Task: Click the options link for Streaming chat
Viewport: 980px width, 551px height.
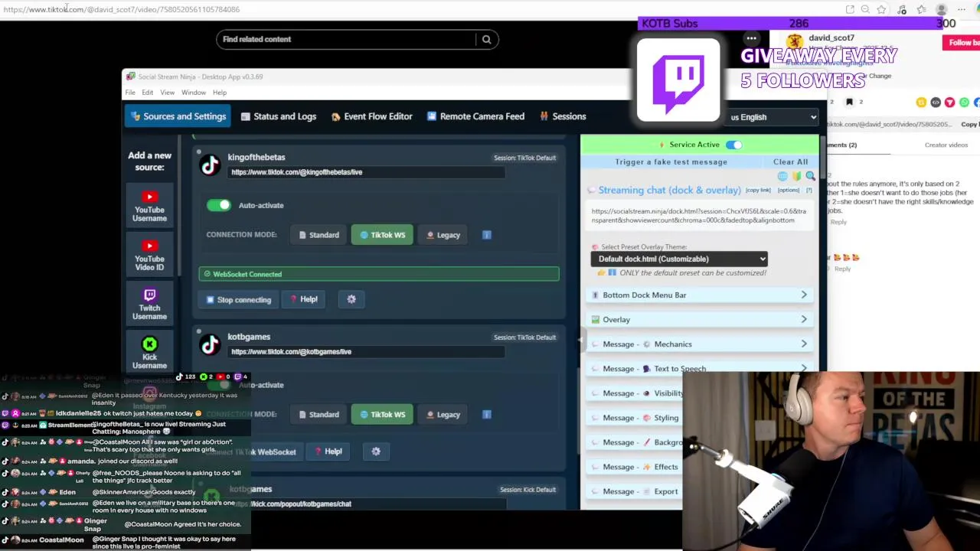Action: coord(789,190)
